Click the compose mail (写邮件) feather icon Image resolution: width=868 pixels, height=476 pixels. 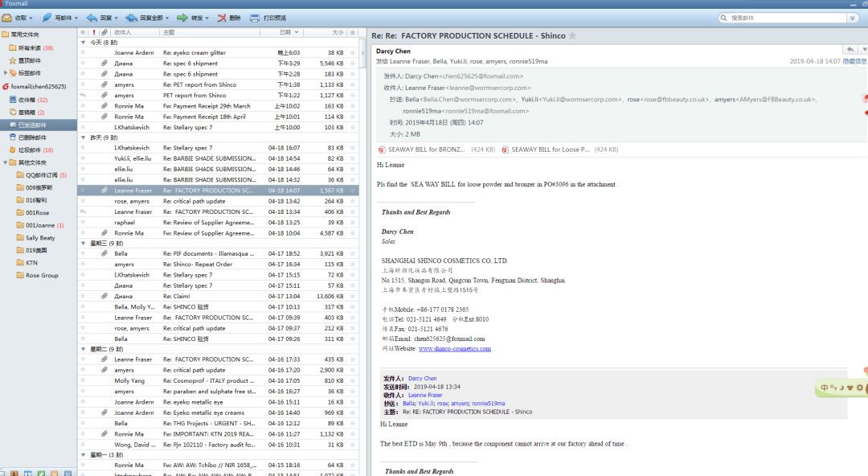pyautogui.click(x=47, y=18)
